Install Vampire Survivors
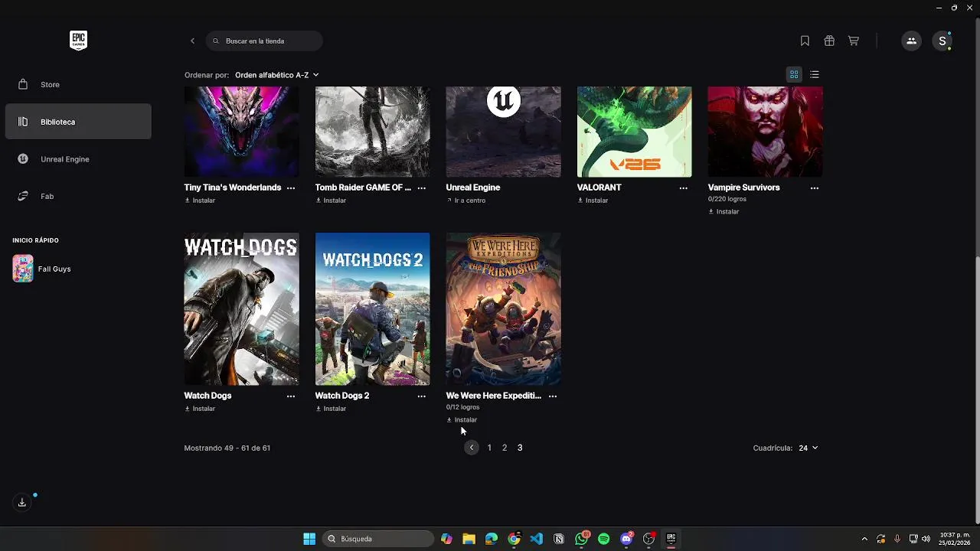Image resolution: width=980 pixels, height=551 pixels. 724,211
